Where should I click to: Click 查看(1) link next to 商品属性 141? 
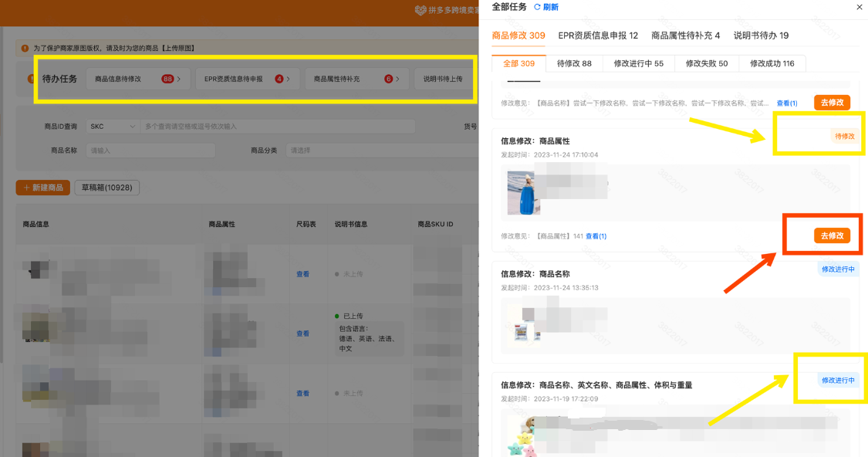pos(596,236)
